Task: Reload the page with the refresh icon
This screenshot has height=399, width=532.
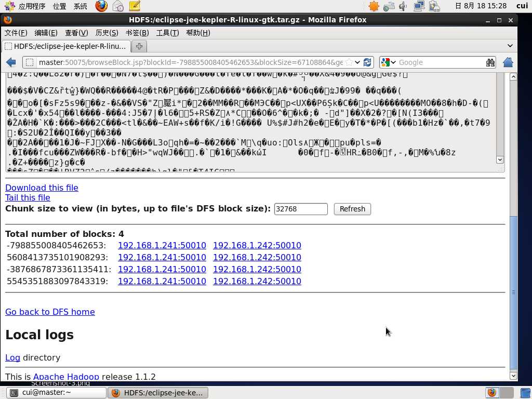Action: coord(367,62)
